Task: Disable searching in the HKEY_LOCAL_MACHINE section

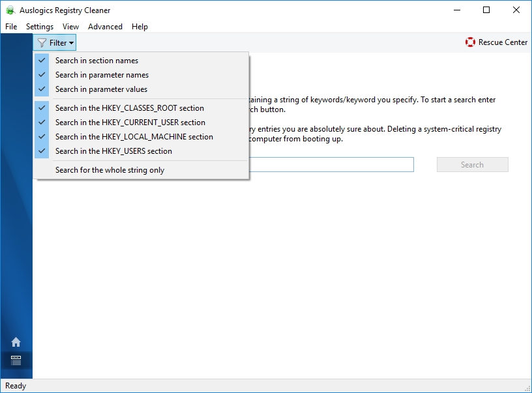Action: click(134, 137)
